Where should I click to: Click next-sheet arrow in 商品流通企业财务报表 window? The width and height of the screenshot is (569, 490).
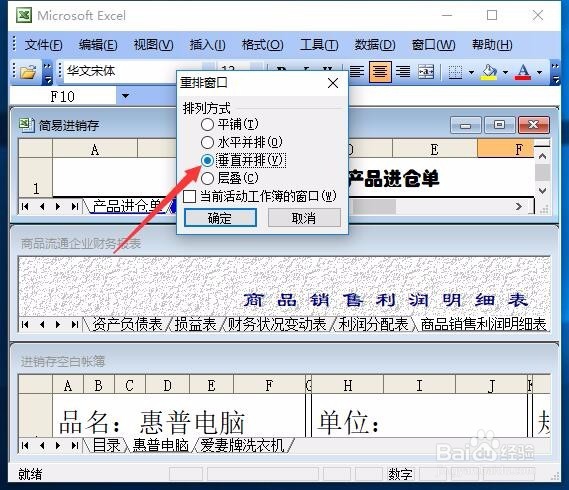point(58,324)
